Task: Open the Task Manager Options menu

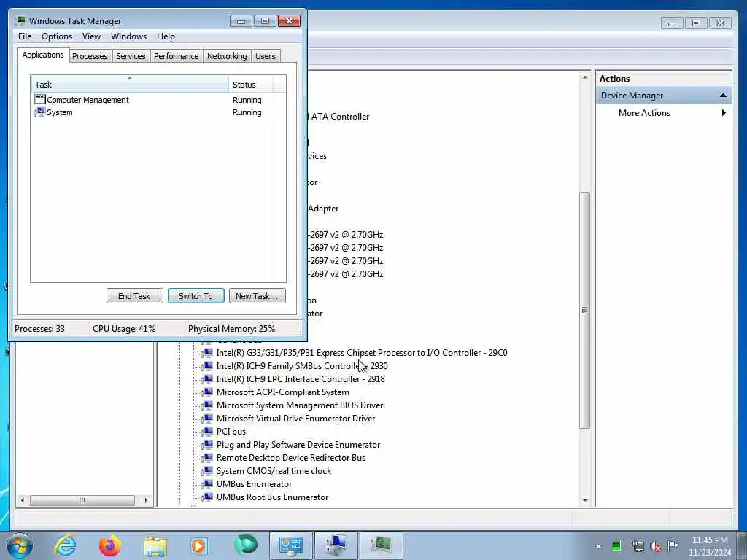Action: point(57,36)
